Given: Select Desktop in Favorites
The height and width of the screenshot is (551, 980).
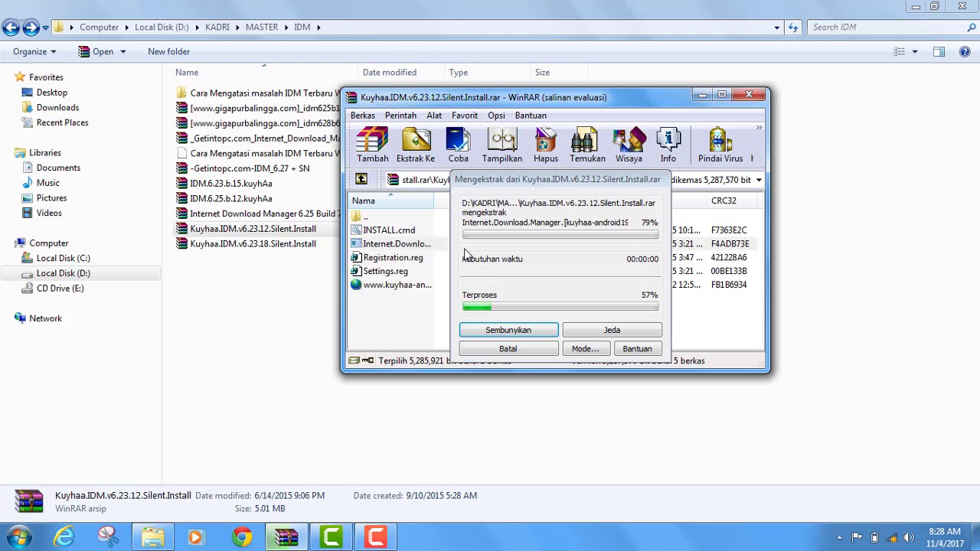Looking at the screenshot, I should (x=52, y=93).
